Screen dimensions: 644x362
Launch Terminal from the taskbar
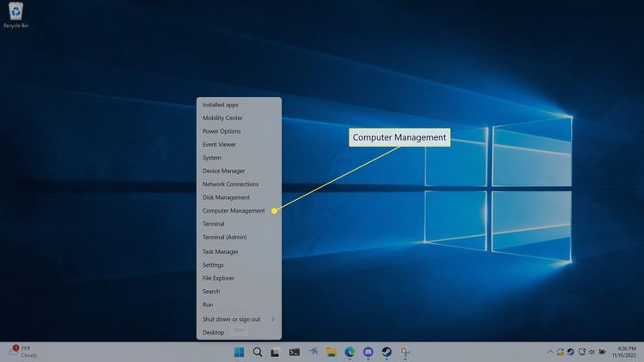294,352
